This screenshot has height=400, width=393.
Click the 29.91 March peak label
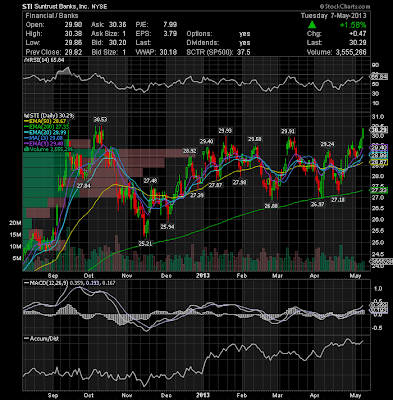coord(288,131)
